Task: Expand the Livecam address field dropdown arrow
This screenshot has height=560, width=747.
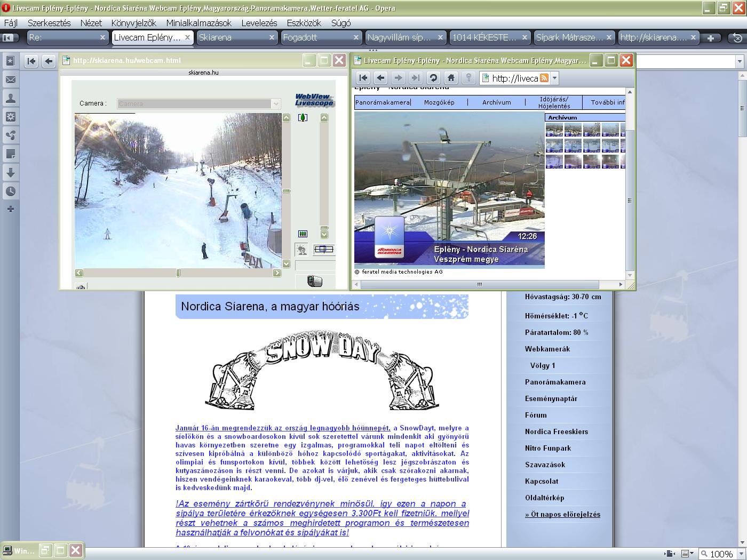Action: tap(554, 78)
